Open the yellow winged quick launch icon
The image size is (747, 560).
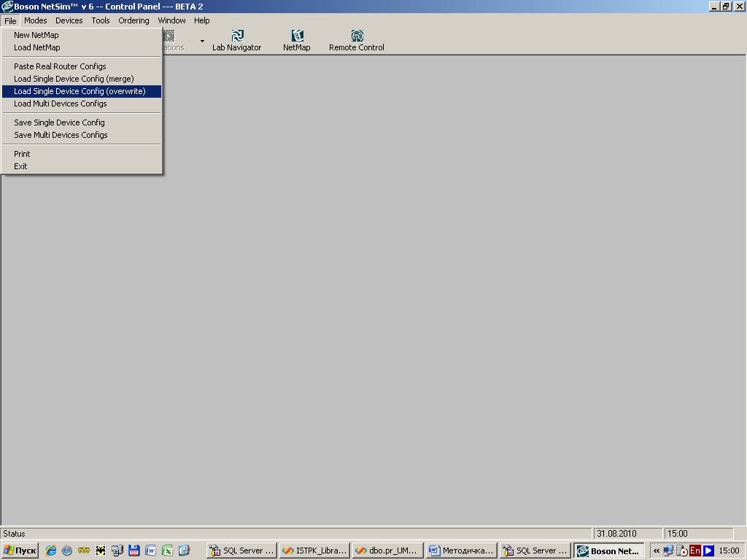(84, 551)
